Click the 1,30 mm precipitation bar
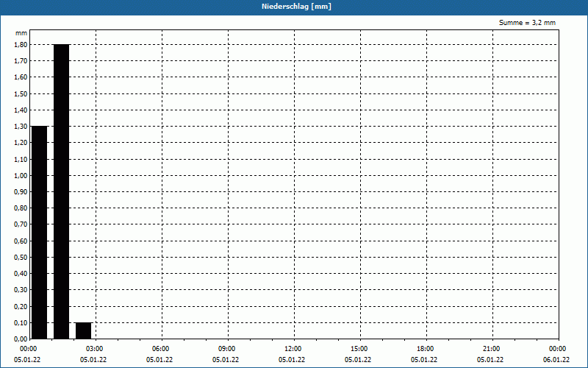Image resolution: width=588 pixels, height=368 pixels. [40, 233]
